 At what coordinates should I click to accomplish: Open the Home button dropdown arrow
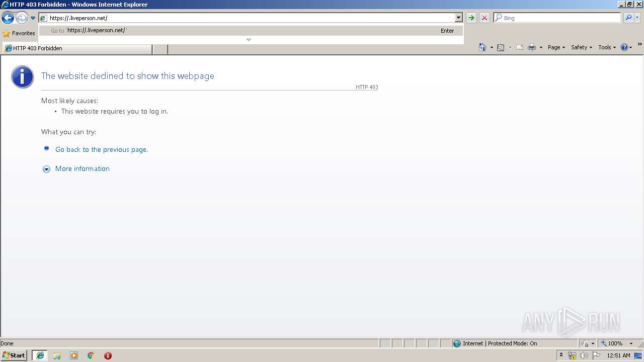coord(492,48)
